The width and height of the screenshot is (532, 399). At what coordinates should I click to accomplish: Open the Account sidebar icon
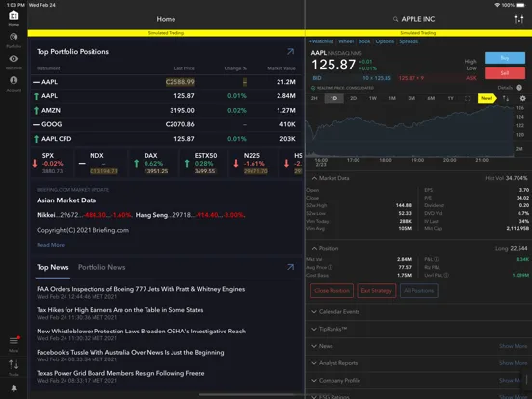13,83
